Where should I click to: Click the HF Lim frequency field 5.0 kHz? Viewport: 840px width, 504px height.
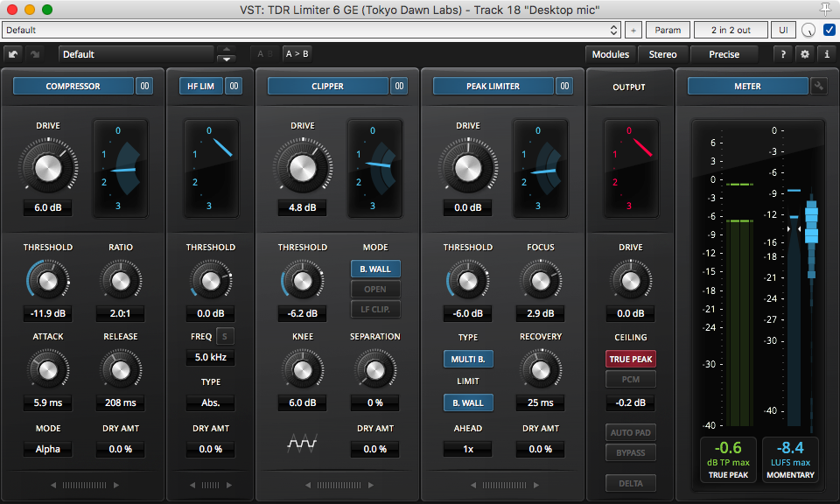point(211,357)
